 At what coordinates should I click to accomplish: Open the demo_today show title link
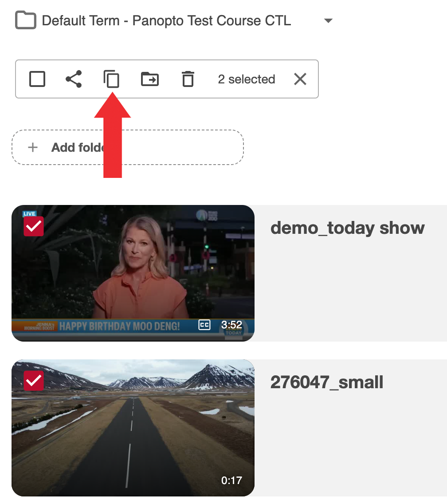tap(347, 228)
